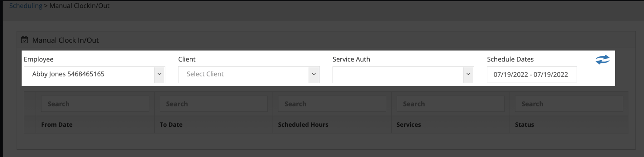Sort by the From Date column header

click(x=57, y=125)
